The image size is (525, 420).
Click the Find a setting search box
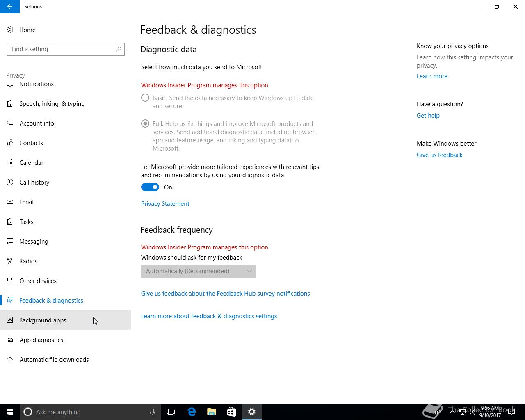66,49
